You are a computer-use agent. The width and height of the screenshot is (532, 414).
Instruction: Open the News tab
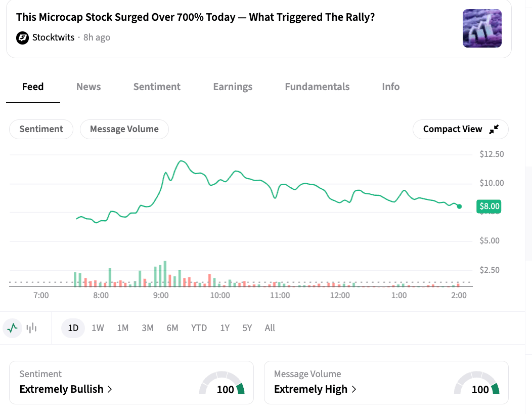[88, 87]
